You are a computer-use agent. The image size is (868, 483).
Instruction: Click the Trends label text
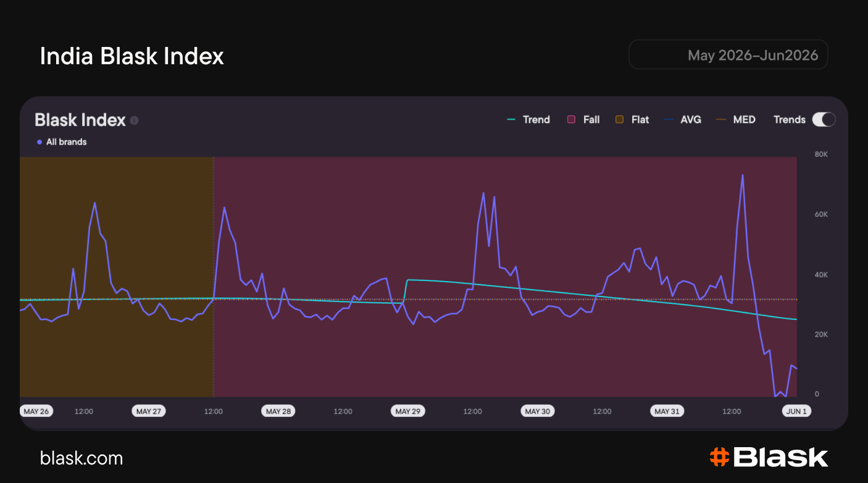[x=790, y=120]
